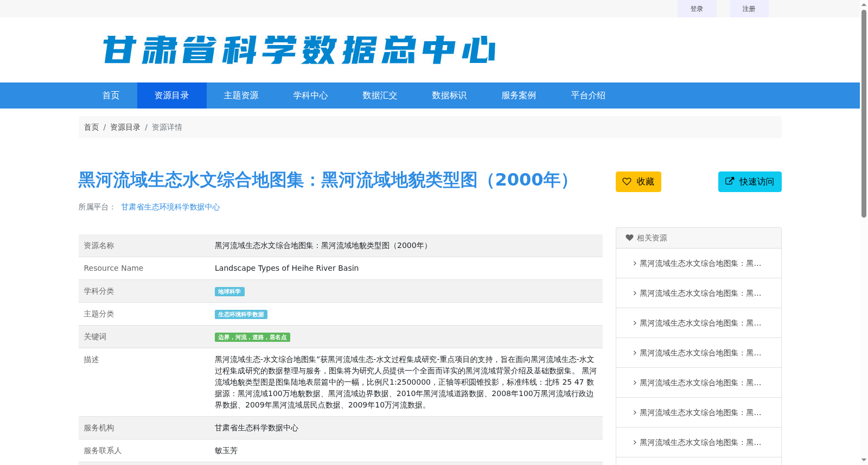The height and width of the screenshot is (465, 868).
Task: Click the keyword tag 边界，河流，道路，居名点
Action: coord(252,337)
